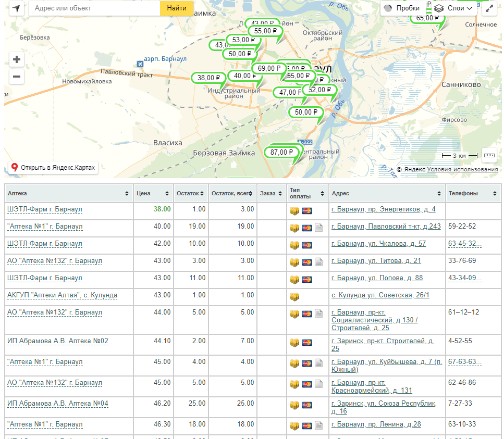
Task: Sort table by Аптека column
Action: pos(127,193)
